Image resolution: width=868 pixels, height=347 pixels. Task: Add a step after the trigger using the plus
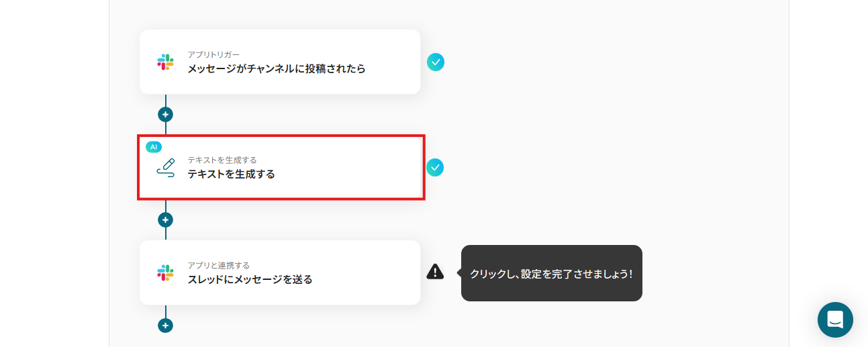click(x=165, y=115)
